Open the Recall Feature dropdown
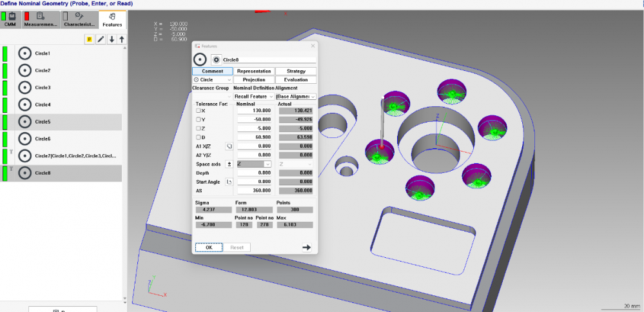This screenshot has width=644, height=312. tap(253, 96)
